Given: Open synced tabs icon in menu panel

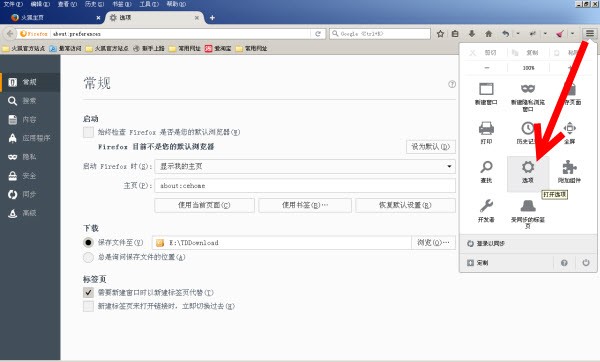Looking at the screenshot, I should (528, 214).
